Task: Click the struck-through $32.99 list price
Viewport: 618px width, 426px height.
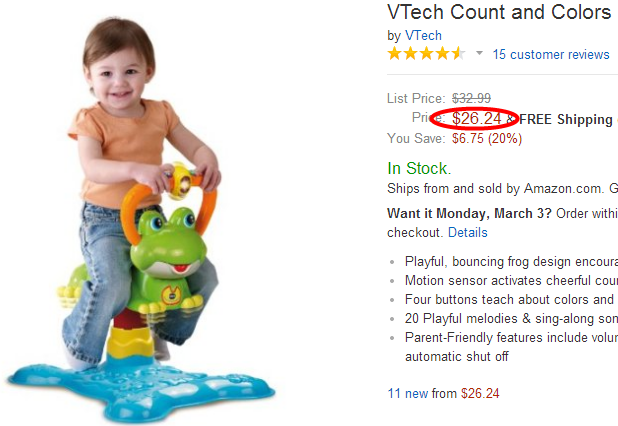Action: (471, 98)
